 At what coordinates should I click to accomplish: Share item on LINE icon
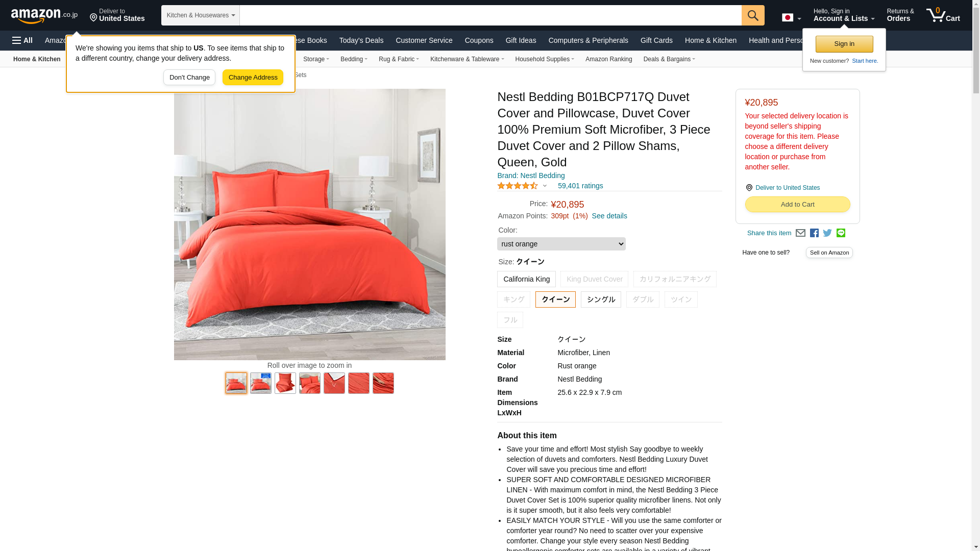click(841, 233)
